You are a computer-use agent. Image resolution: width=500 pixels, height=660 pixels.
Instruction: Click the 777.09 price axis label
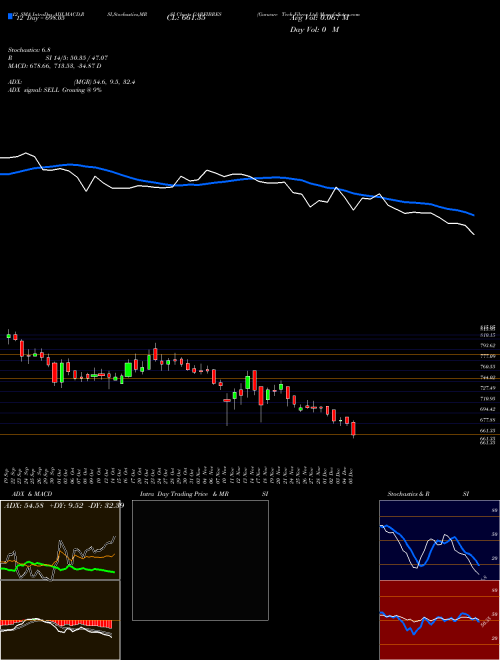pos(487,356)
